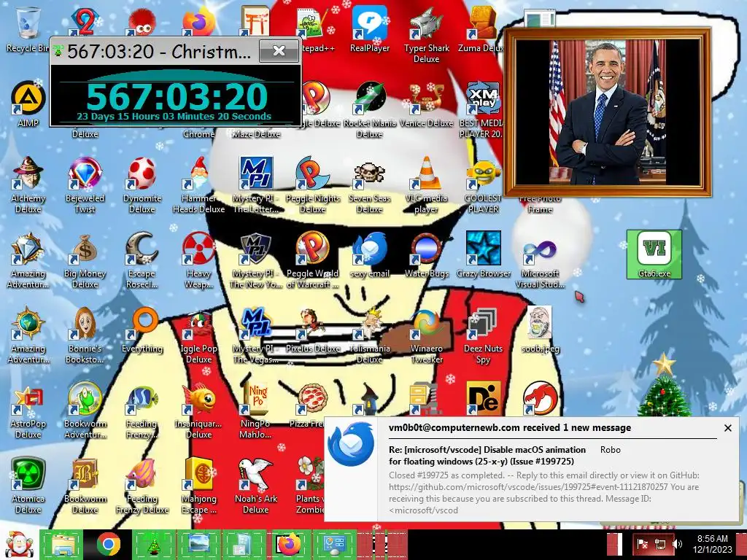Click the Obama photo frame widget
The width and height of the screenshot is (747, 560).
(608, 112)
